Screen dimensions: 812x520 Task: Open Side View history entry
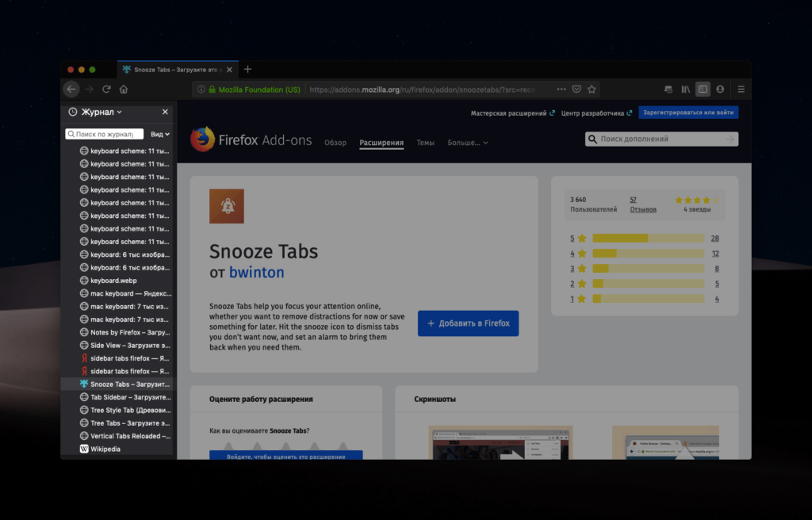click(x=117, y=345)
